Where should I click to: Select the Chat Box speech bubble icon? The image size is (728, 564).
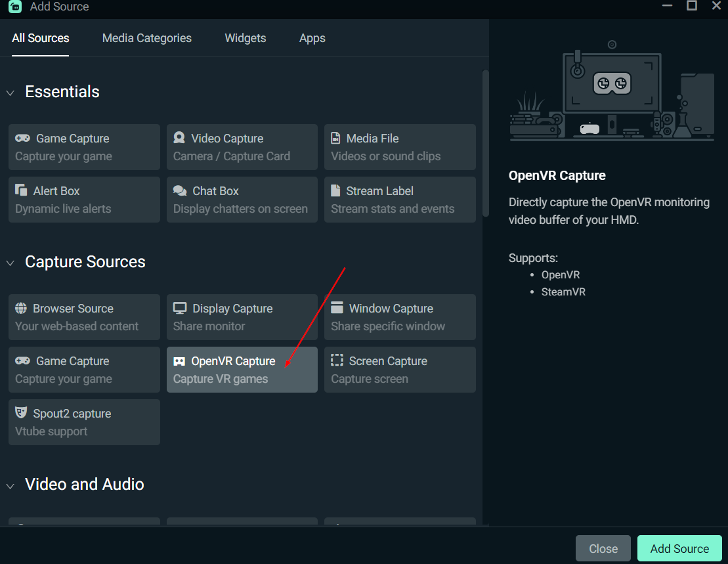coord(179,191)
